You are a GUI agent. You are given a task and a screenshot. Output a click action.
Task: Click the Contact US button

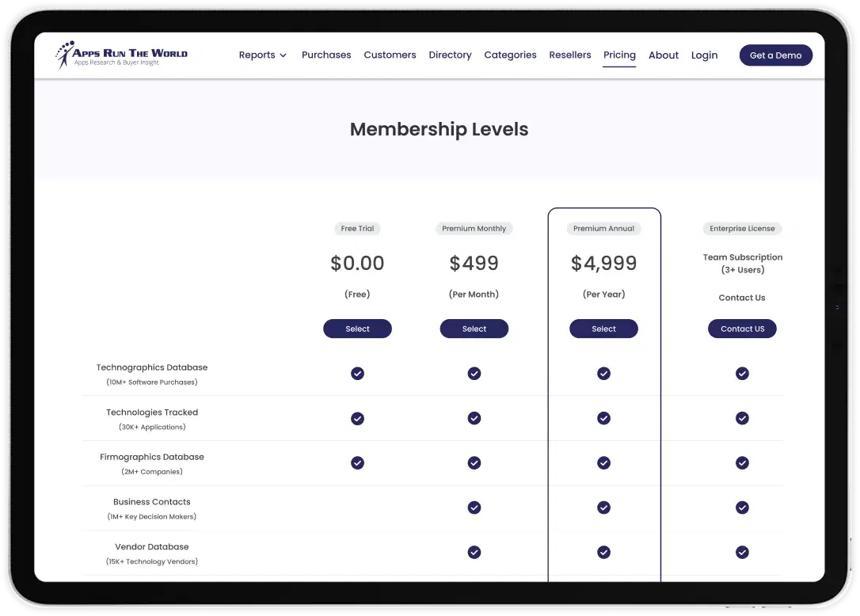coord(742,329)
